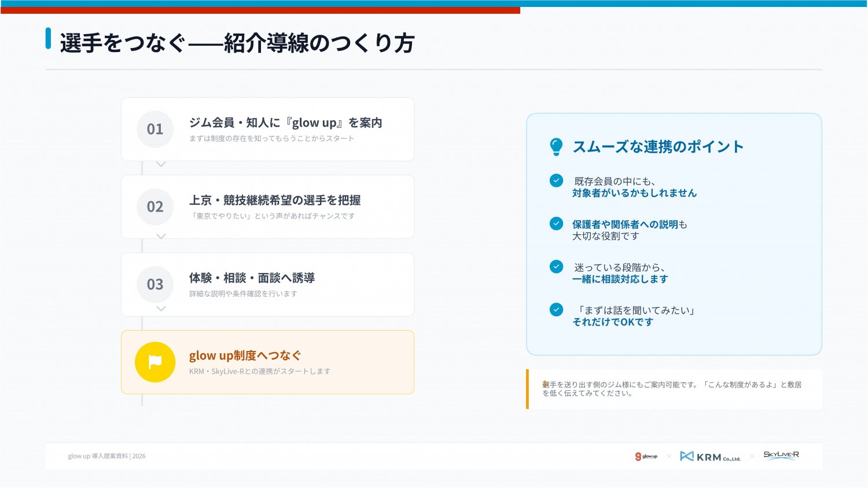
Task: Click the chevron below step 02 card
Action: [161, 236]
